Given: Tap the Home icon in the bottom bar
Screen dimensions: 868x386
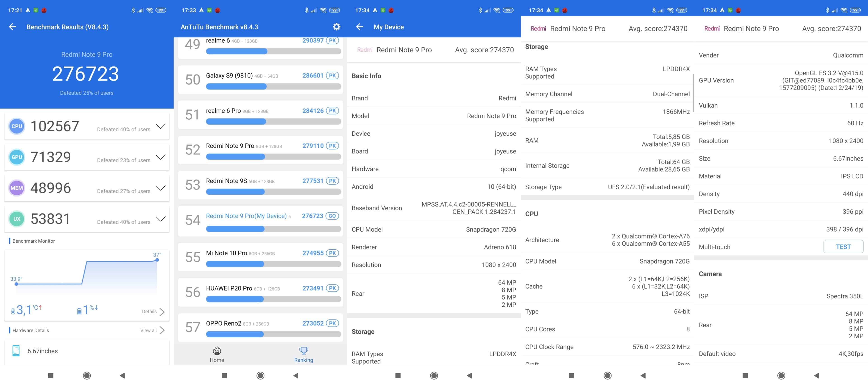Looking at the screenshot, I should coord(217,350).
